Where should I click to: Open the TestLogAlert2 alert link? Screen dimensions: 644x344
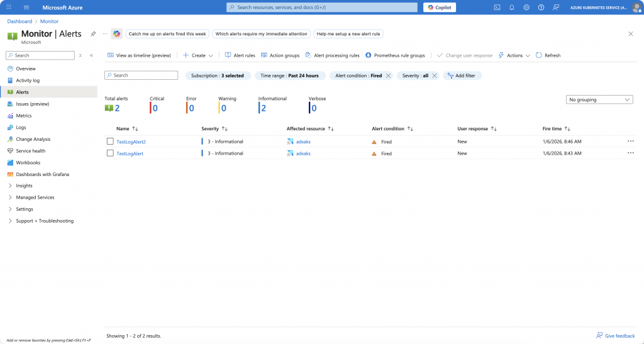coord(131,141)
